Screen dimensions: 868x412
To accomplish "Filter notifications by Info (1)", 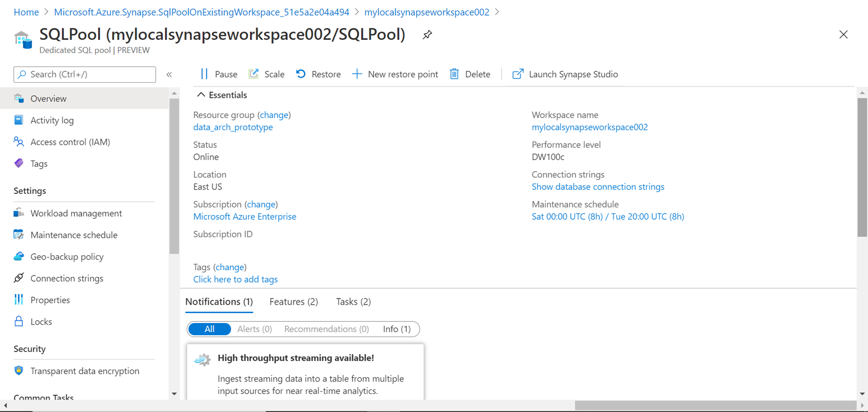I will pyautogui.click(x=397, y=329).
